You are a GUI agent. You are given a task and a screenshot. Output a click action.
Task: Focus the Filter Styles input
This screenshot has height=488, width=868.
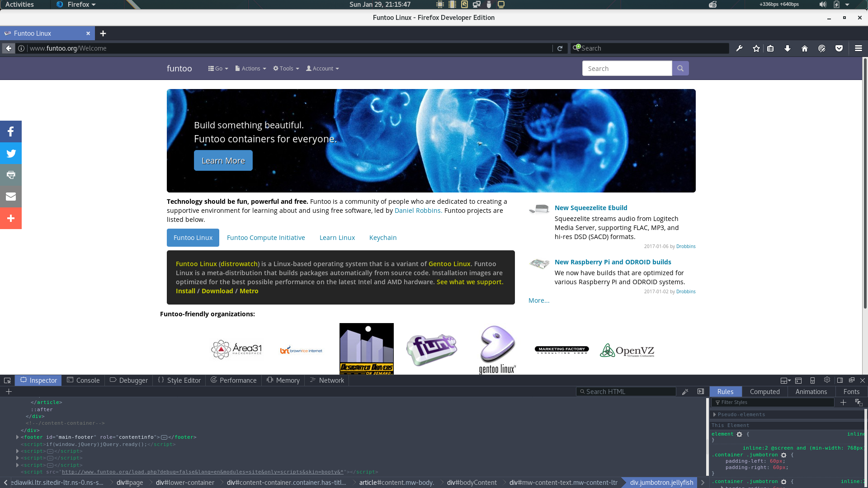pyautogui.click(x=773, y=402)
